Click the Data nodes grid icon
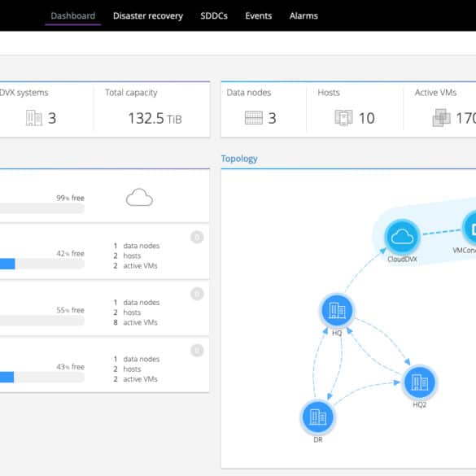The width and height of the screenshot is (476, 476). [254, 118]
